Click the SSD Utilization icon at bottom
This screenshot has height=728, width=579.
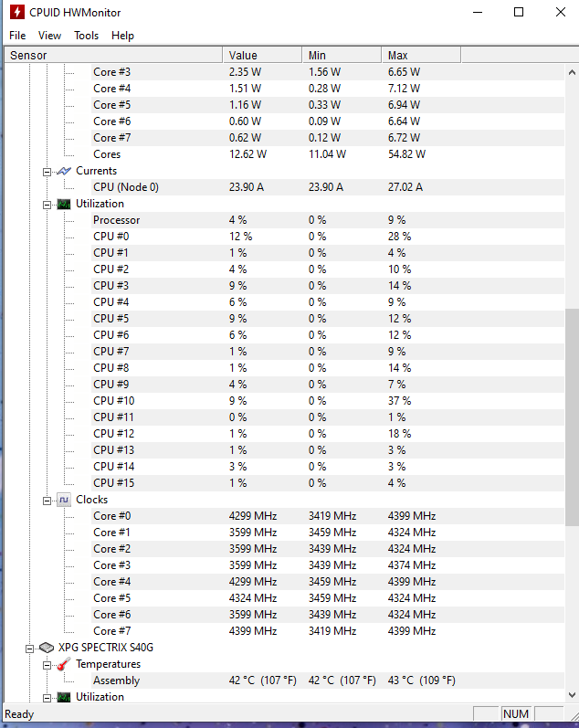[63, 697]
